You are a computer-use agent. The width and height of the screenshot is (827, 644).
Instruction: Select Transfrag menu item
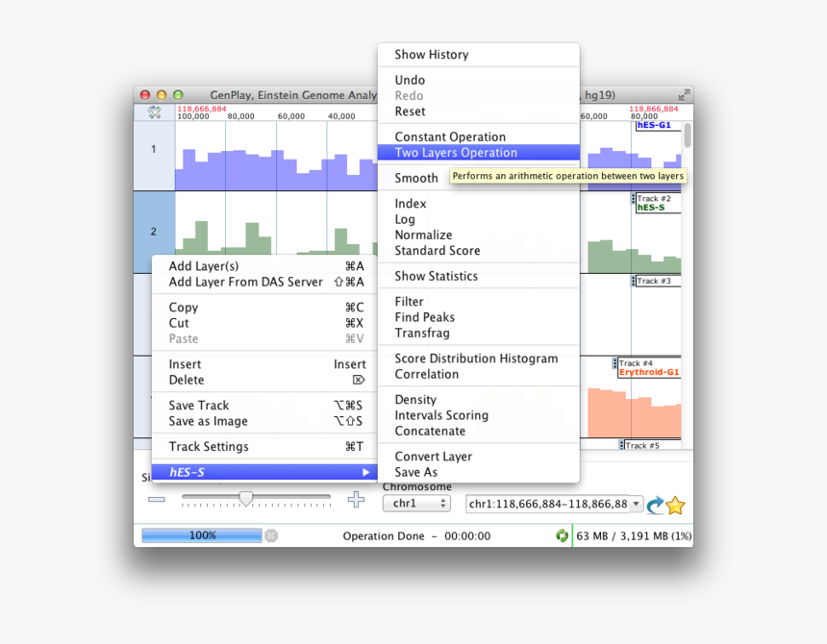[x=478, y=333]
